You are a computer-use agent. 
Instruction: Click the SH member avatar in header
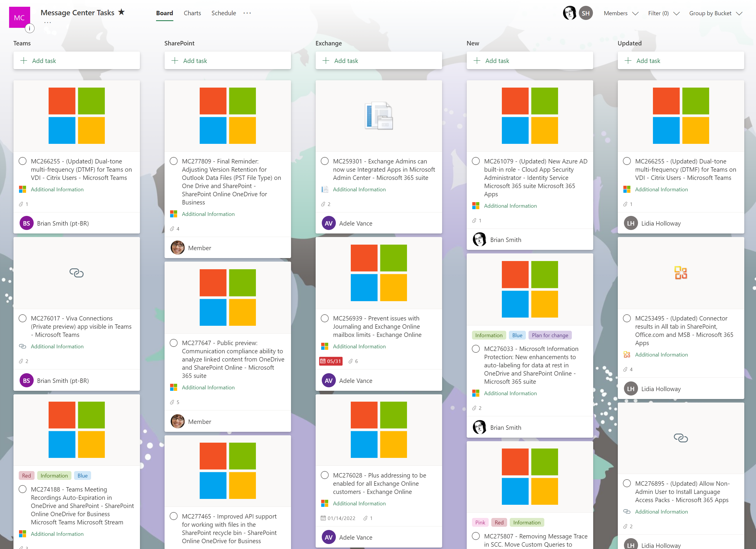coord(586,13)
